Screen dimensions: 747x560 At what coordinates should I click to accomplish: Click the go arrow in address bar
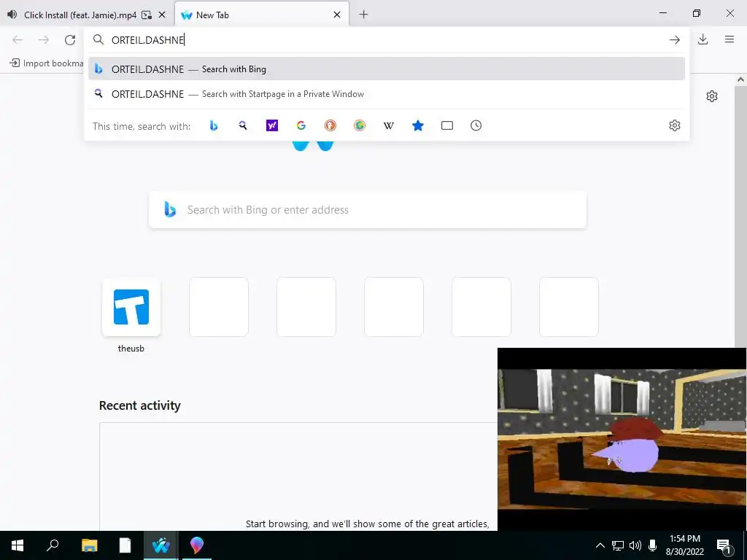coord(675,40)
